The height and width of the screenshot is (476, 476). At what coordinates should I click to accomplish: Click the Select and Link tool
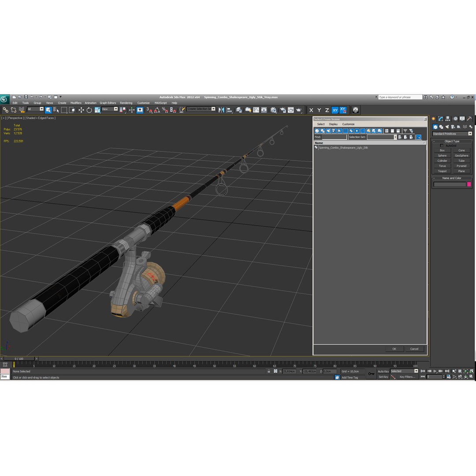pyautogui.click(x=5, y=110)
